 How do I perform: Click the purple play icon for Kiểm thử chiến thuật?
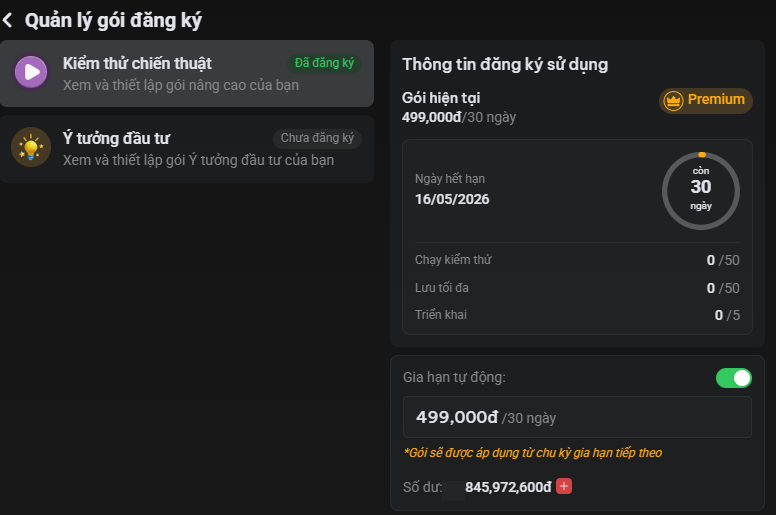[x=31, y=72]
